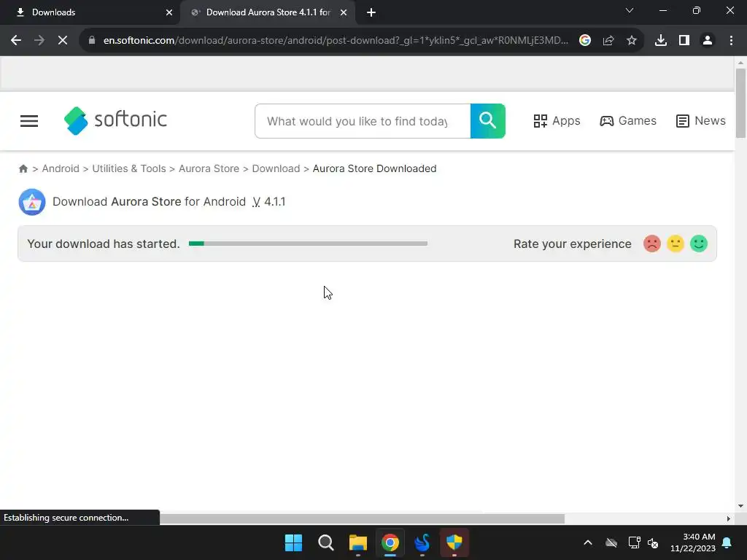Share this page icon
Viewport: 747px width, 560px height.
tap(608, 41)
